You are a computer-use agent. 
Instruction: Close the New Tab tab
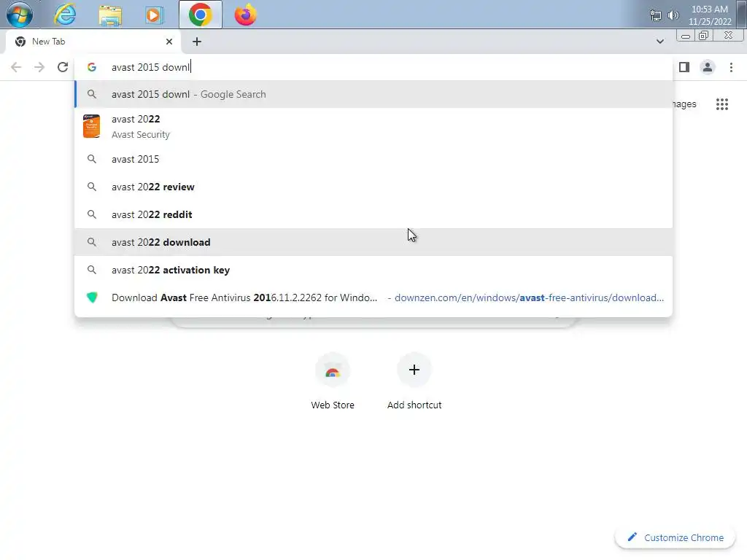[169, 42]
